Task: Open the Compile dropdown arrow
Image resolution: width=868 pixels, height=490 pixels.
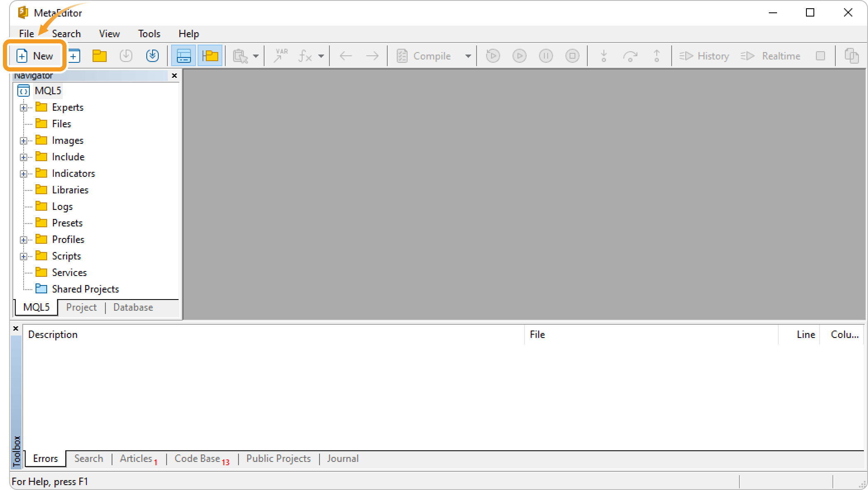Action: [x=468, y=56]
